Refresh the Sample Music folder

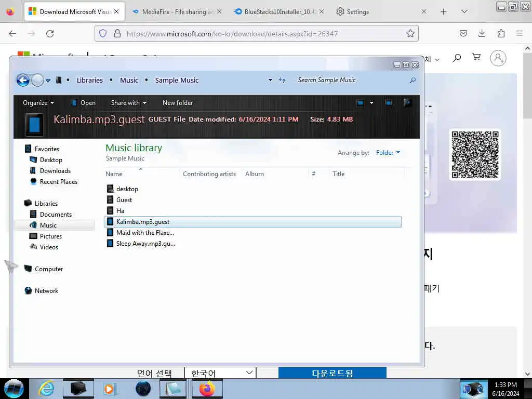(x=282, y=81)
